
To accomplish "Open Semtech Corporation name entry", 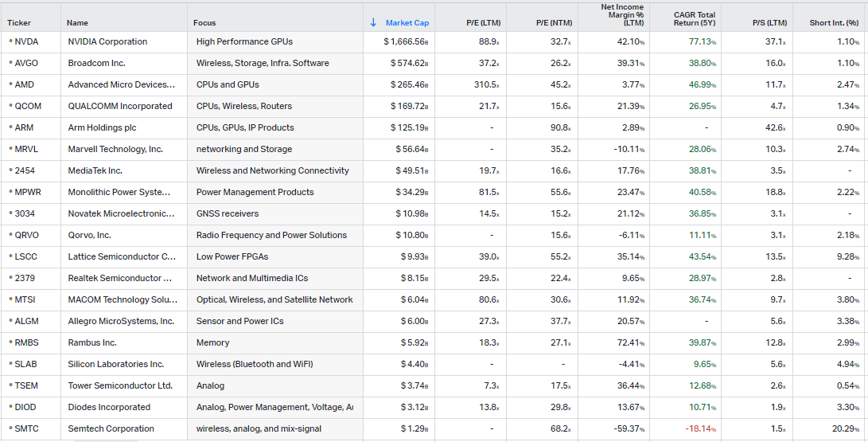I will click(x=111, y=428).
